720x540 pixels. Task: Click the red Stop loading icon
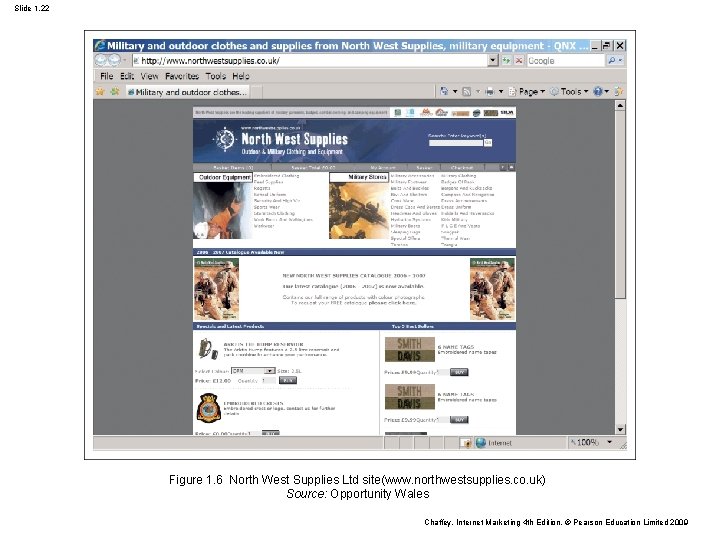[x=519, y=61]
